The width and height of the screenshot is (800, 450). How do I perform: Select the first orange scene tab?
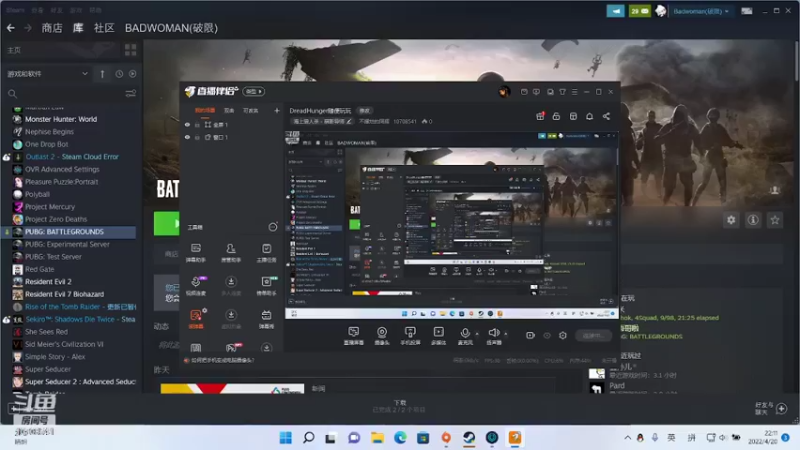click(205, 110)
